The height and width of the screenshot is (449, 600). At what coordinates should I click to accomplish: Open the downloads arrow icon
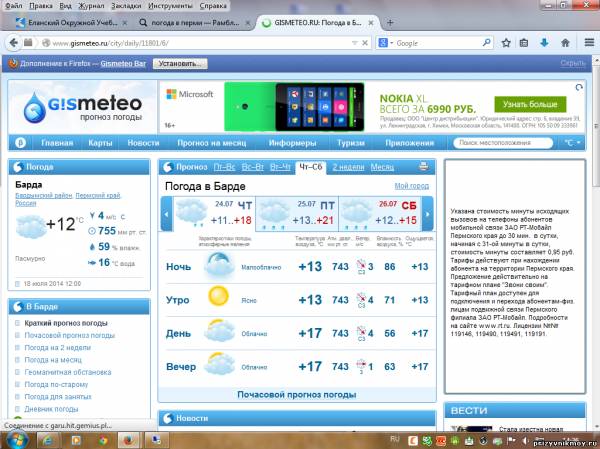point(544,43)
